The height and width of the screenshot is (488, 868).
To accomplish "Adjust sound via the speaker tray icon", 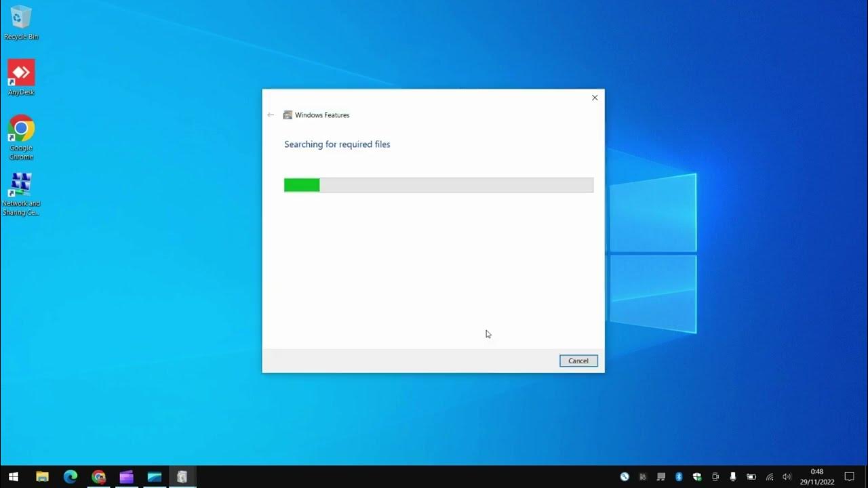I will pyautogui.click(x=787, y=476).
